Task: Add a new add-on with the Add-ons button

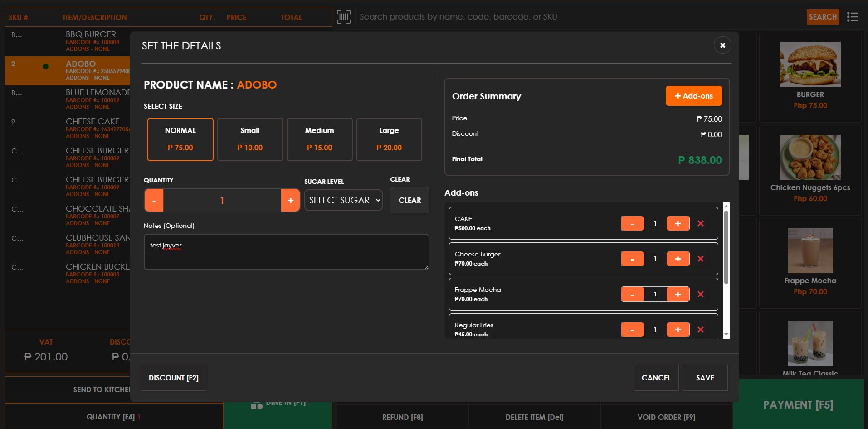Action: [x=693, y=96]
